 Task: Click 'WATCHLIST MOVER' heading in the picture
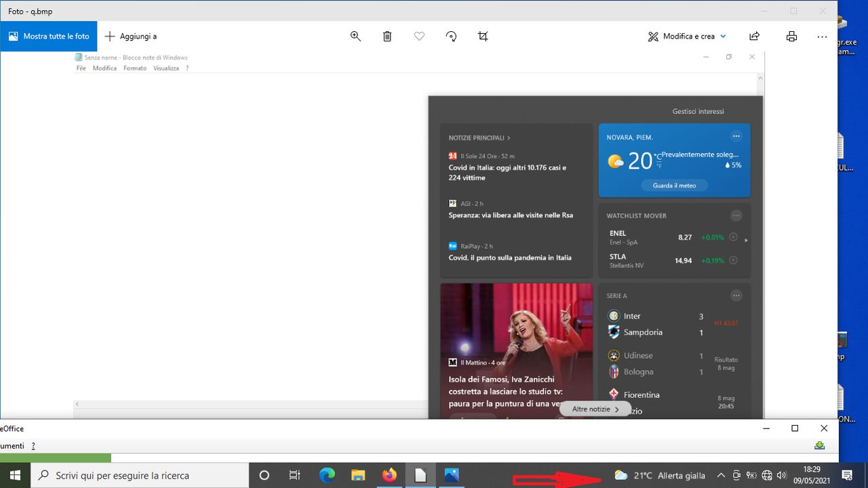[636, 216]
